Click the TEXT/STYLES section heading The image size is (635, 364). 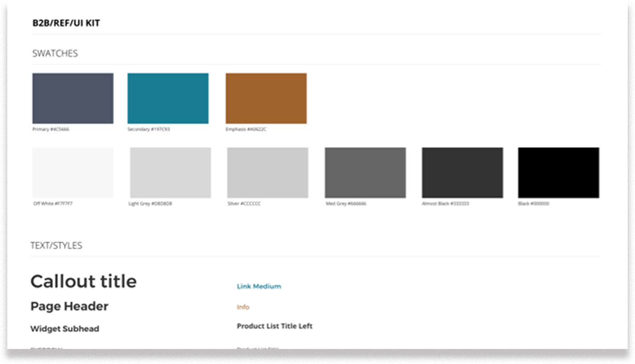tap(56, 245)
